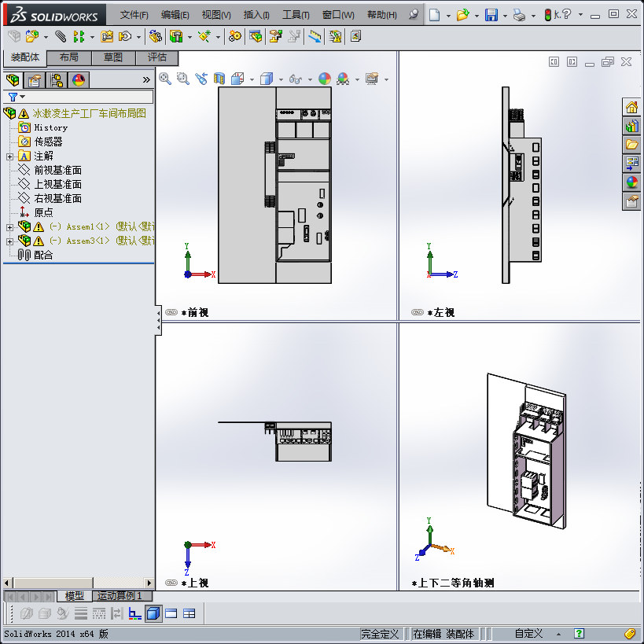The image size is (644, 644).
Task: Select the 模型 tab at bottom
Action: click(75, 595)
